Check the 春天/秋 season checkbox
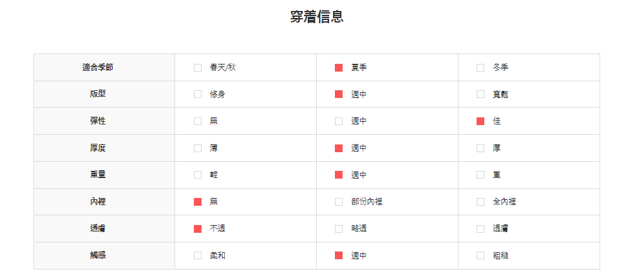The image size is (644, 276). pos(198,68)
